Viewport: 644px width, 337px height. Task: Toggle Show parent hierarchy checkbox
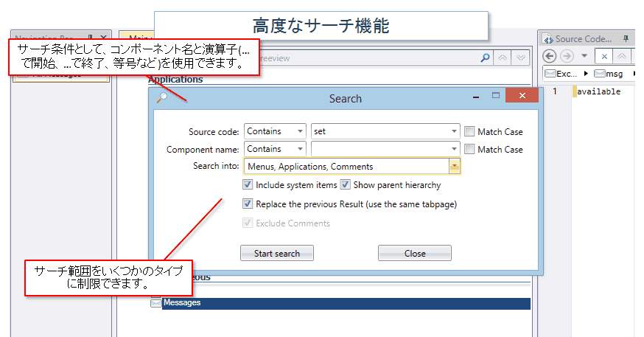coord(346,185)
